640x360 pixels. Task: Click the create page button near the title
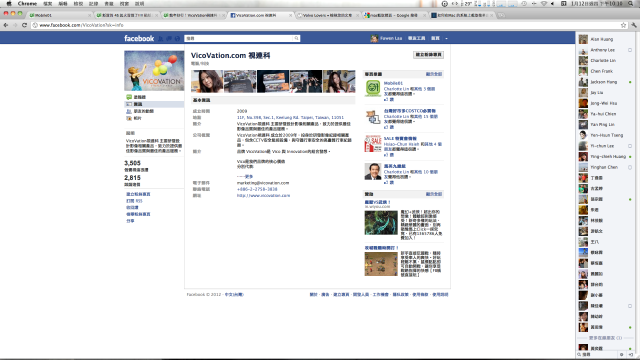428,55
